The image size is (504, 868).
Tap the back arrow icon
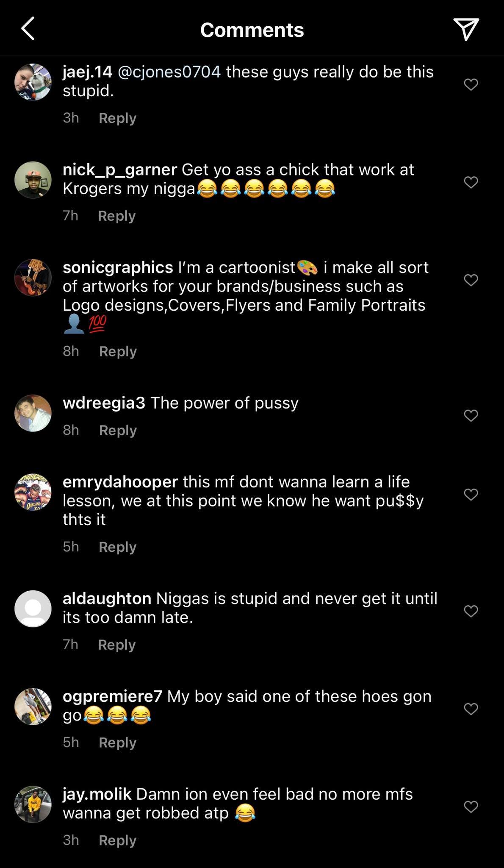pyautogui.click(x=28, y=29)
